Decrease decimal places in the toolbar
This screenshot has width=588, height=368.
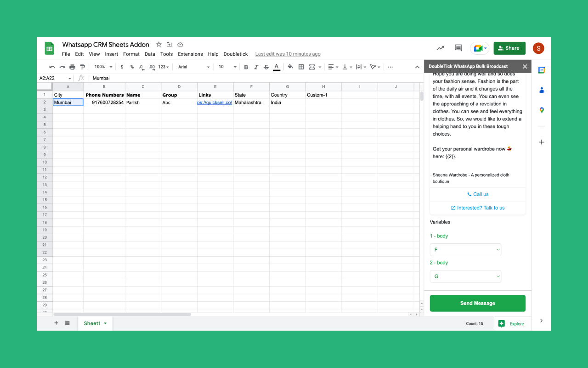(141, 67)
